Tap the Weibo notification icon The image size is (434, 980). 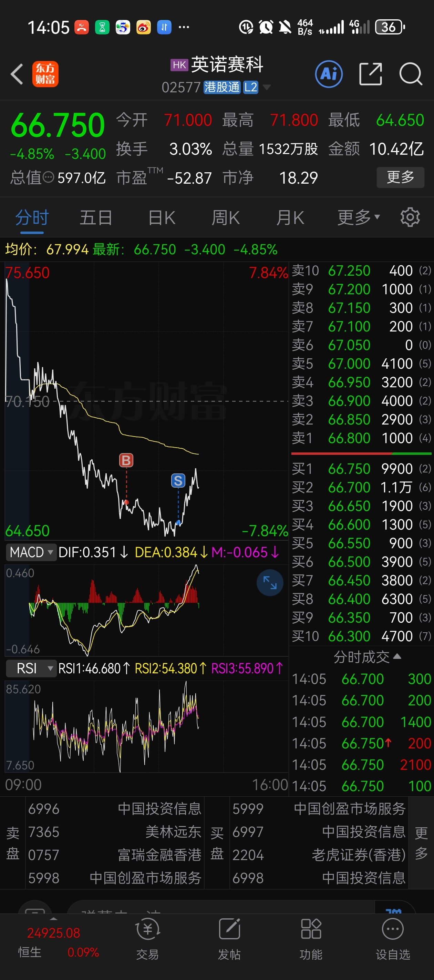(143, 27)
